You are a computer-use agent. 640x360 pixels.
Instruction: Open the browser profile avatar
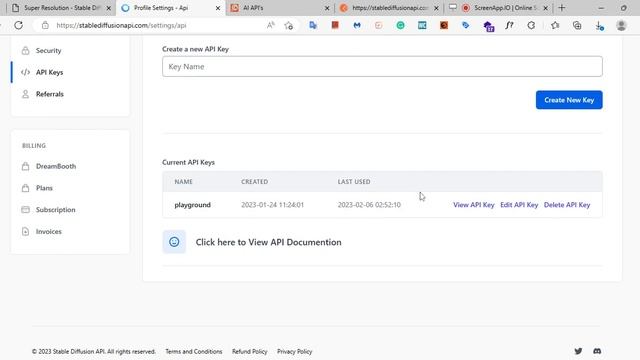pyautogui.click(x=621, y=25)
